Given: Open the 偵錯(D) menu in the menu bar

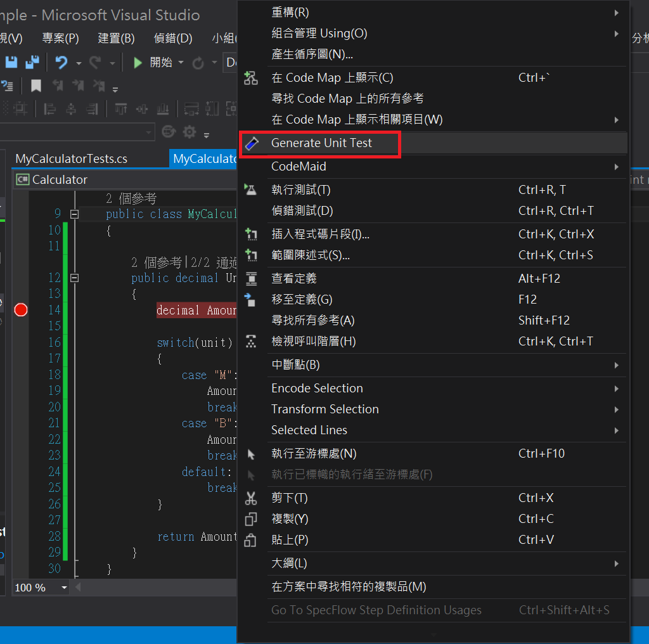Looking at the screenshot, I should click(173, 38).
